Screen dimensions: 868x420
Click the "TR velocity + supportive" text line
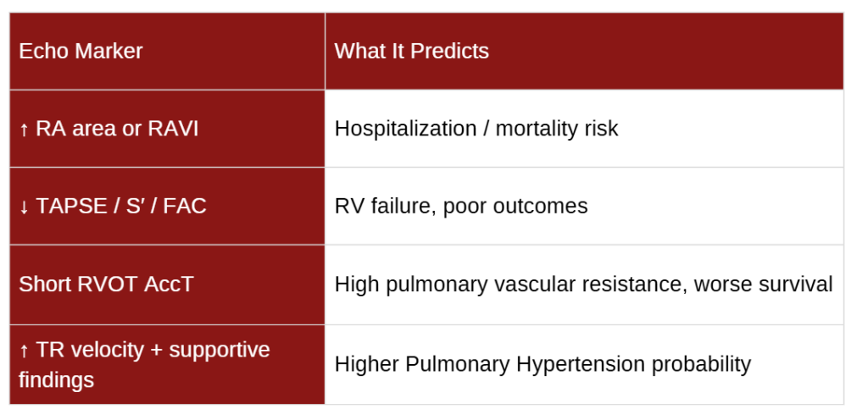(153, 350)
